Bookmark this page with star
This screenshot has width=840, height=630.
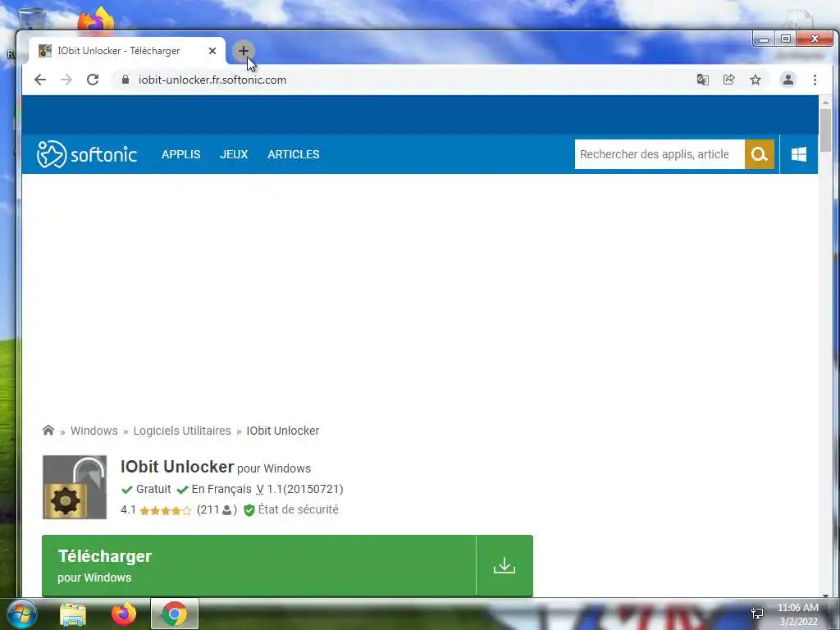tap(756, 80)
